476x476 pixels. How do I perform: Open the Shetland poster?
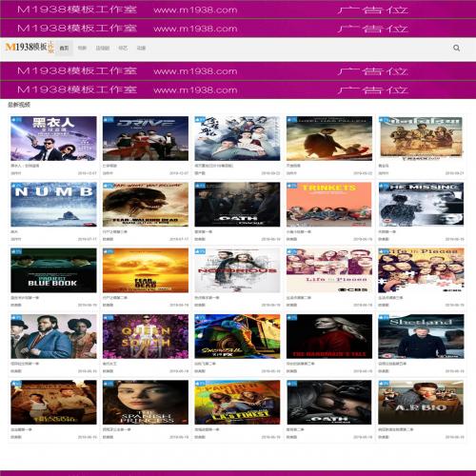tap(421, 336)
